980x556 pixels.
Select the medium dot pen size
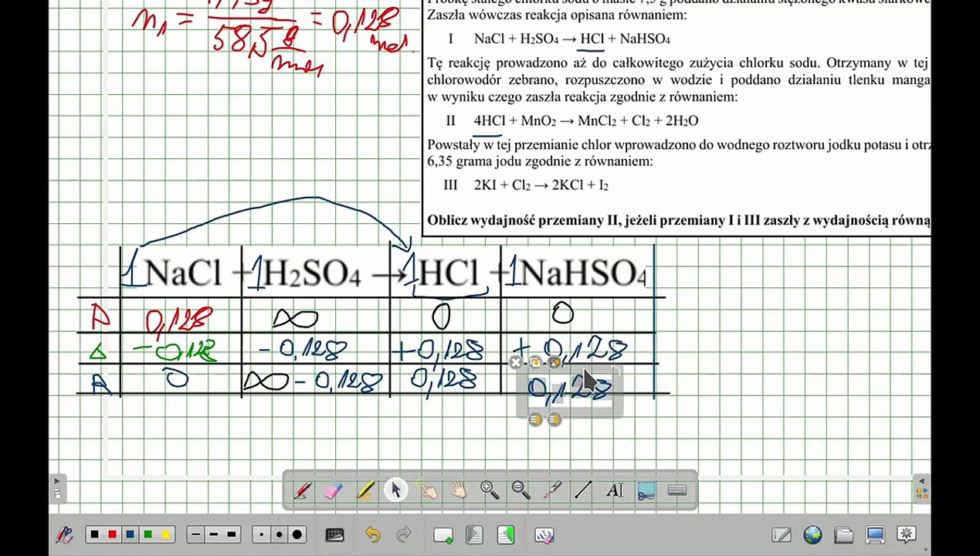[279, 534]
